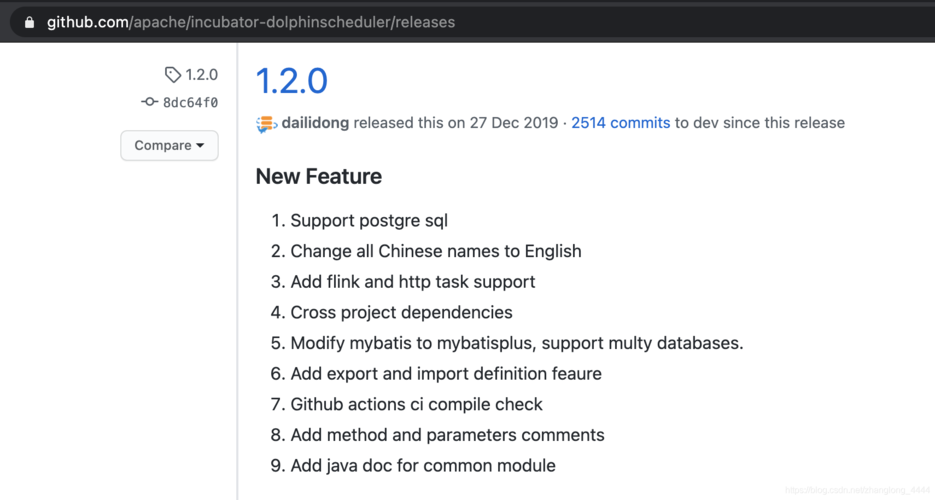Click the tag icon beside 1.2.0
Viewport: 935px width, 500px height.
(x=172, y=74)
